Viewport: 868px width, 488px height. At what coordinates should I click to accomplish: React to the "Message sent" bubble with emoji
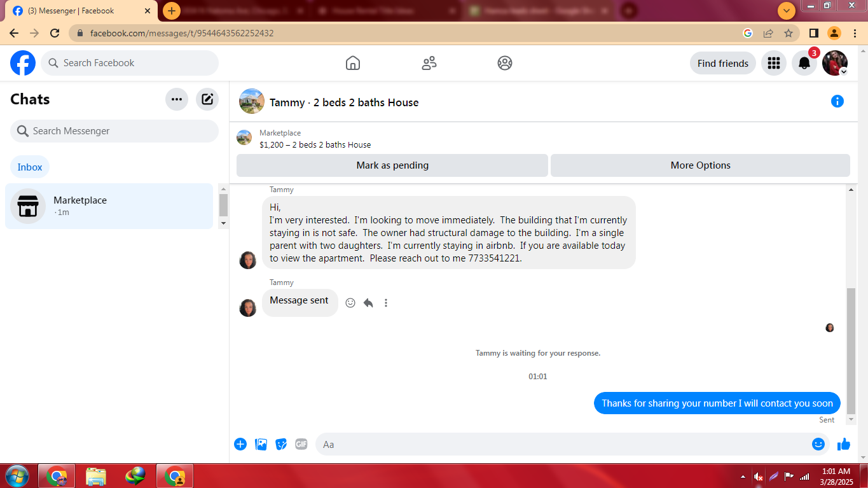(x=350, y=303)
